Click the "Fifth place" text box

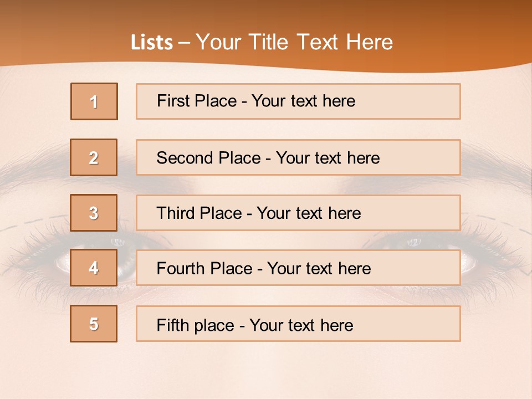(x=298, y=324)
